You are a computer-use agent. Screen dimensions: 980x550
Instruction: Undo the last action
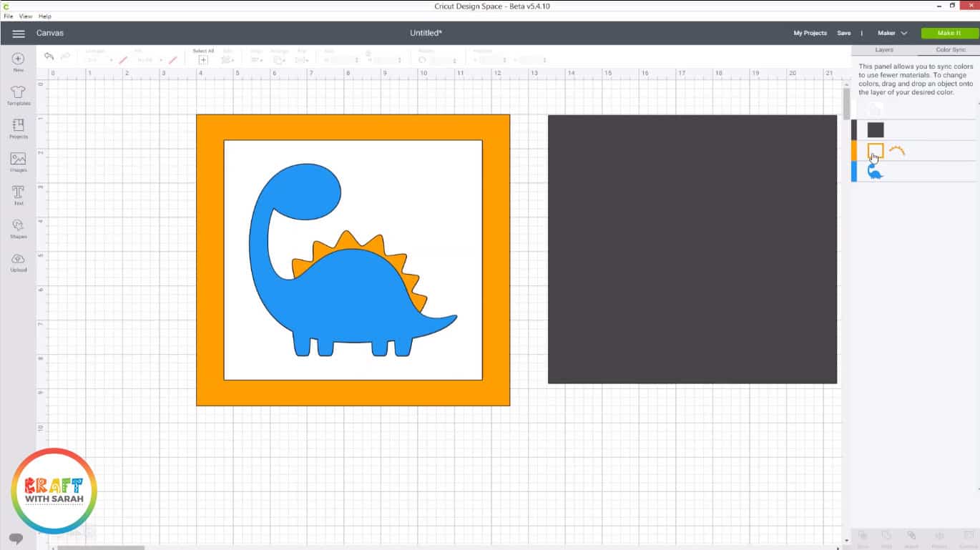click(49, 57)
